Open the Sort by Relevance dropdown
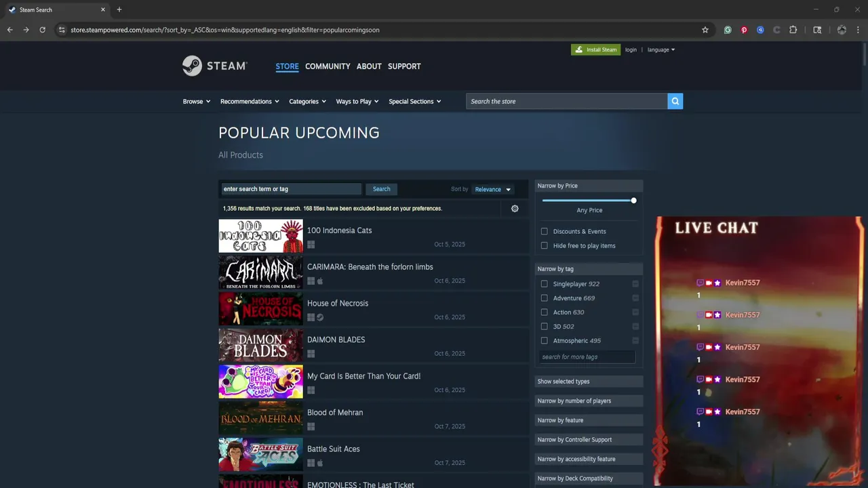Image resolution: width=868 pixels, height=488 pixels. point(493,189)
